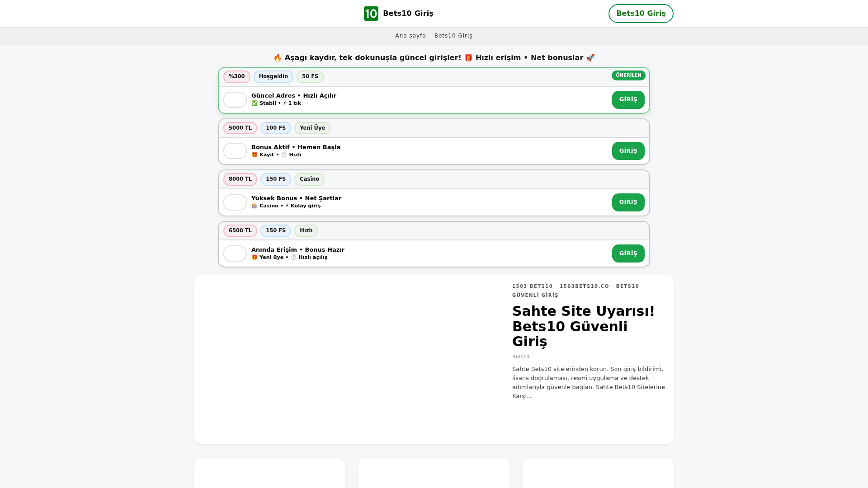Viewport: 868px width, 488px height.
Task: Click the Sahte Bets10 sitelerinden korun excerpt
Action: coord(589,383)
